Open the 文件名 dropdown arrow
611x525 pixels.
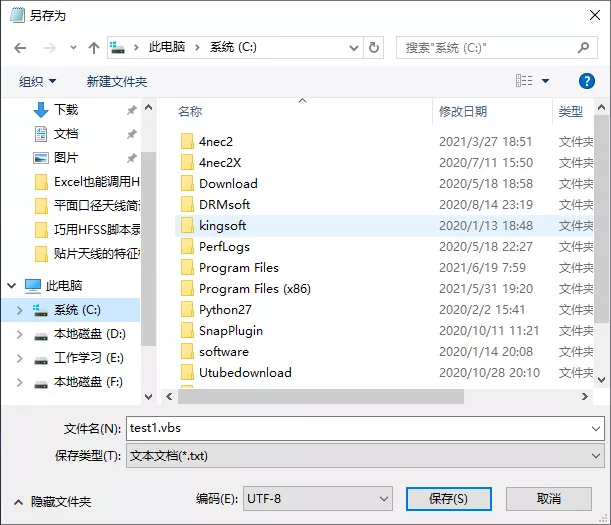point(596,429)
